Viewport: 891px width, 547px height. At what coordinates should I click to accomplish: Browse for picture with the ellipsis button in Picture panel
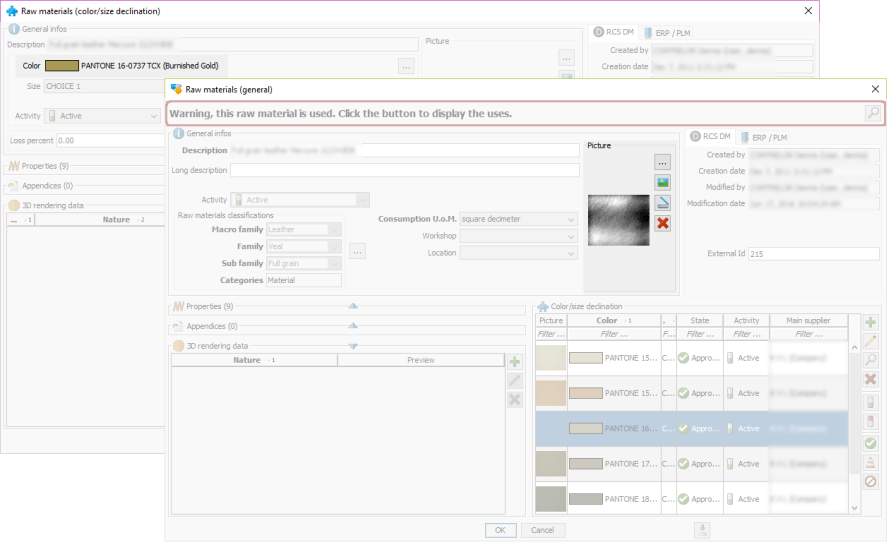pyautogui.click(x=663, y=162)
